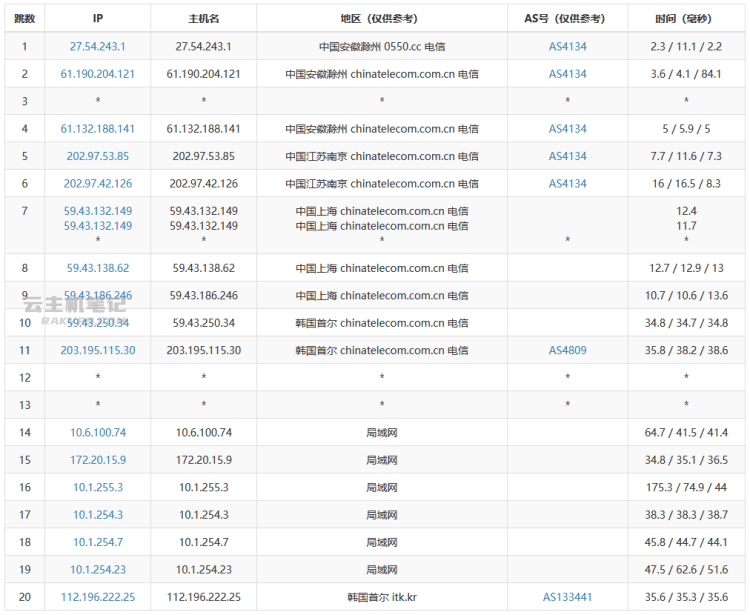The width and height of the screenshot is (750, 615).
Task: Select hostname cell 27.54.243.1
Action: tap(203, 46)
